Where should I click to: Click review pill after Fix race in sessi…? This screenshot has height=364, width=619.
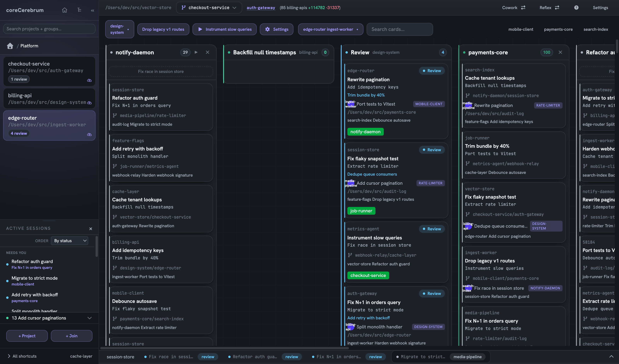tap(208, 357)
